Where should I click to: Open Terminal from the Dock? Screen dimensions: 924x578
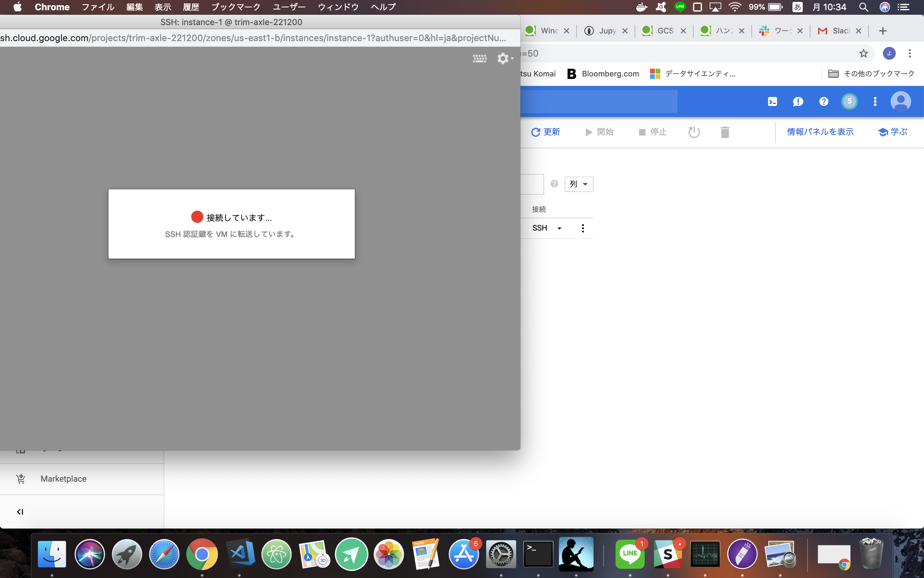(538, 554)
